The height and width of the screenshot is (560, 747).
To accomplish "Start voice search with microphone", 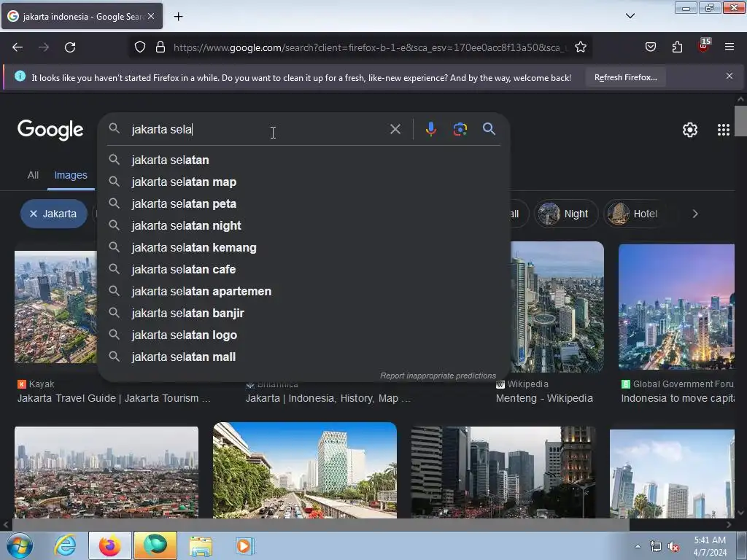I will (430, 129).
